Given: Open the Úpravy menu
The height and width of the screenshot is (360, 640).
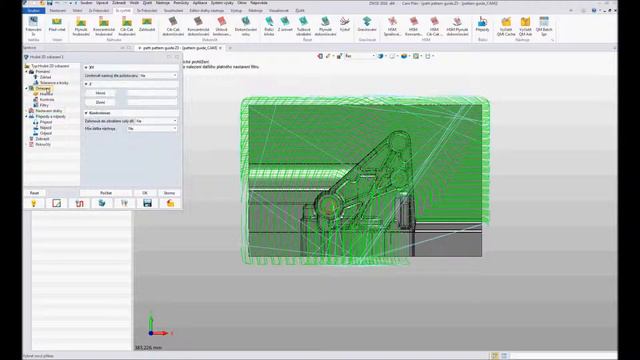Looking at the screenshot, I should pos(102,3).
